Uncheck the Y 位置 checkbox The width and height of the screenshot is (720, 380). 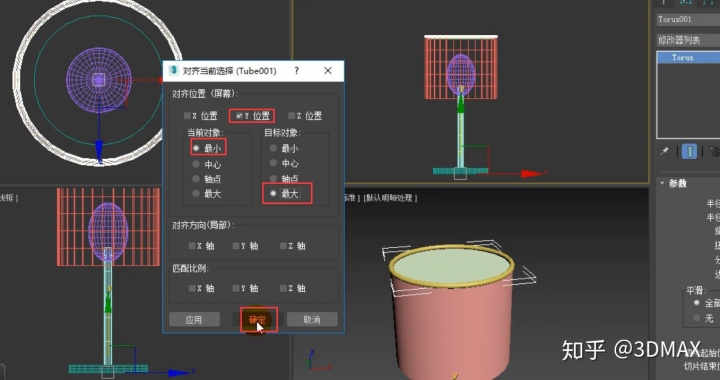(239, 116)
